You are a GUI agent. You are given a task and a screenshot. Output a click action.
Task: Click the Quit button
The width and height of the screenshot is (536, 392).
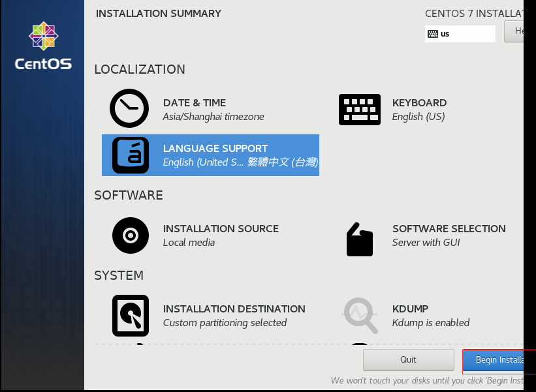(x=409, y=359)
